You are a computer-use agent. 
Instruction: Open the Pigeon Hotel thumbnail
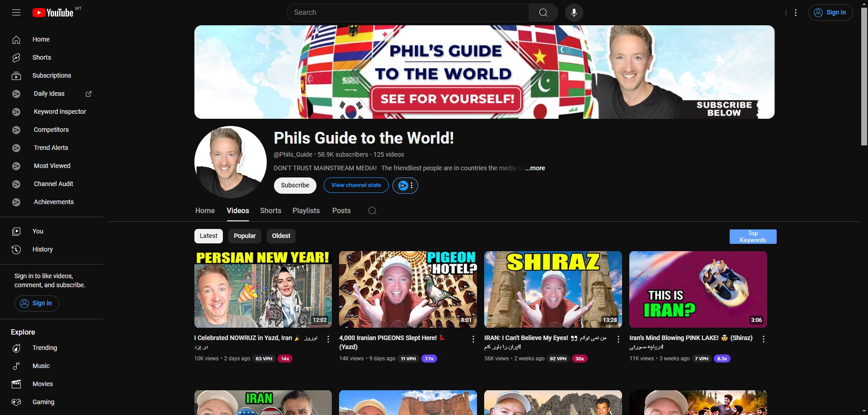pyautogui.click(x=408, y=289)
